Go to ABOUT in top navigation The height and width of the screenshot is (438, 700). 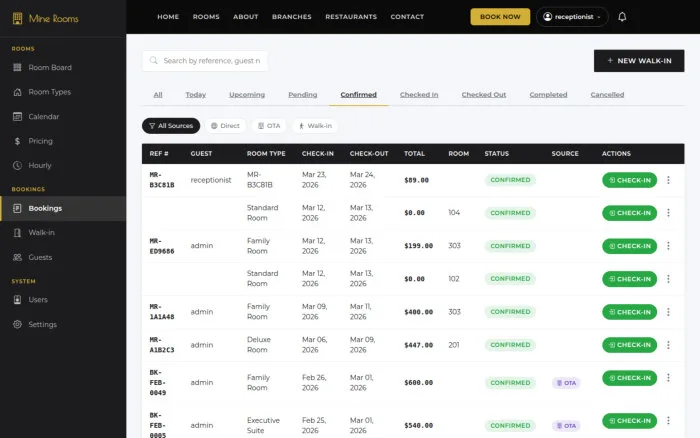coord(246,17)
